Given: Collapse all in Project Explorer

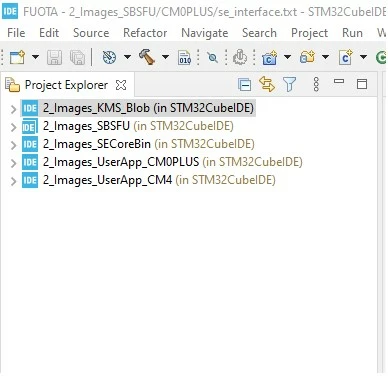Looking at the screenshot, I should [x=245, y=85].
